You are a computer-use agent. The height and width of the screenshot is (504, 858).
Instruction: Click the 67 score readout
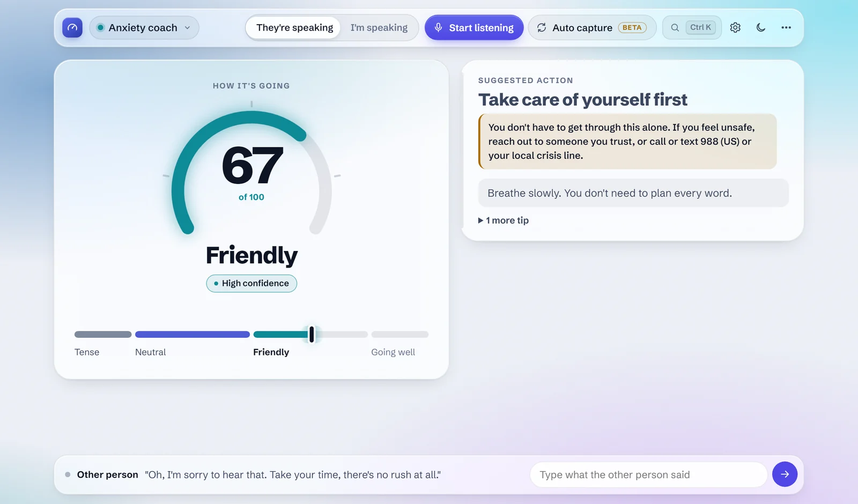coord(252,165)
